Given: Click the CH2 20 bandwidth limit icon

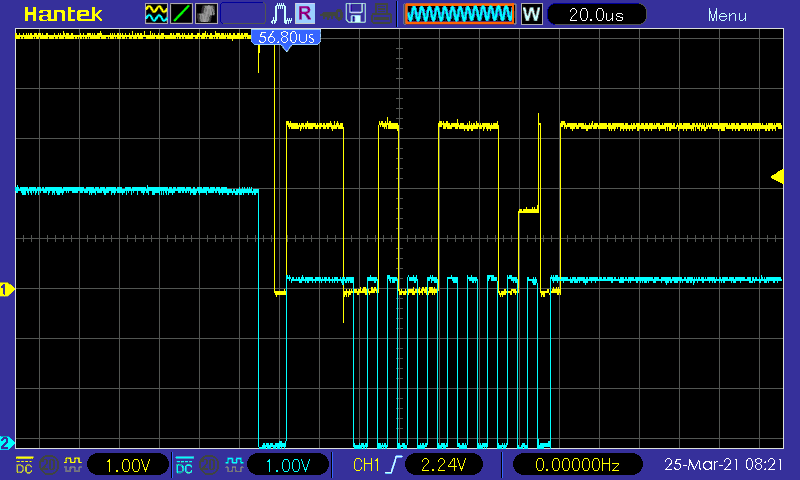Looking at the screenshot, I should pos(209,465).
